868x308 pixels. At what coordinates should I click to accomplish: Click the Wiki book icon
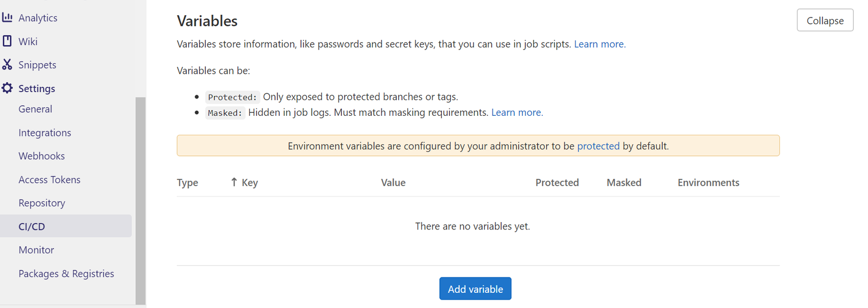(7, 41)
